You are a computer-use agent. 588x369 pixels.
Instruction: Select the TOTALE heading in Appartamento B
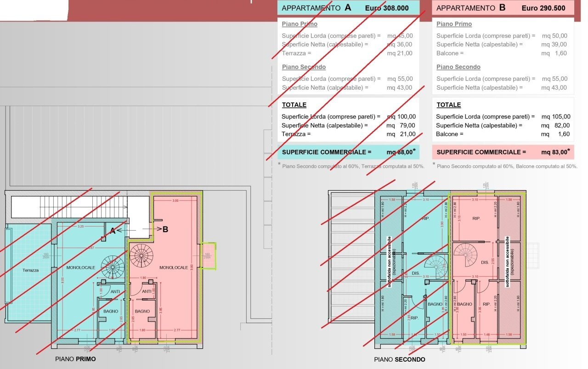pyautogui.click(x=448, y=105)
